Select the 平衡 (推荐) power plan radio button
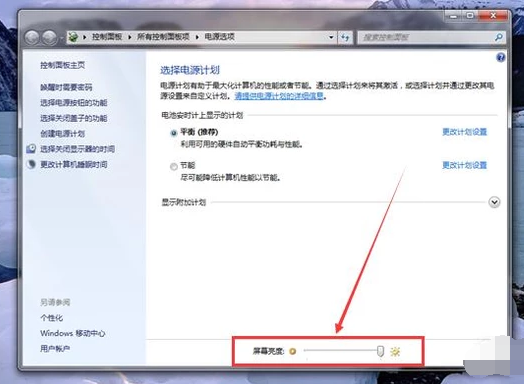Viewport: 524px width, 384px height. (x=173, y=133)
